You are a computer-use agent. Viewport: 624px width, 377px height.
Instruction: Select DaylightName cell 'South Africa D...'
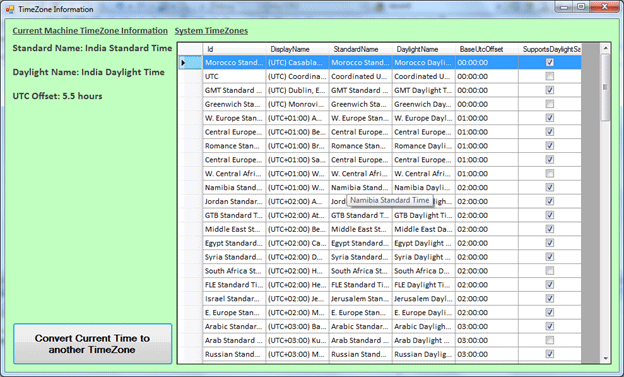click(423, 271)
